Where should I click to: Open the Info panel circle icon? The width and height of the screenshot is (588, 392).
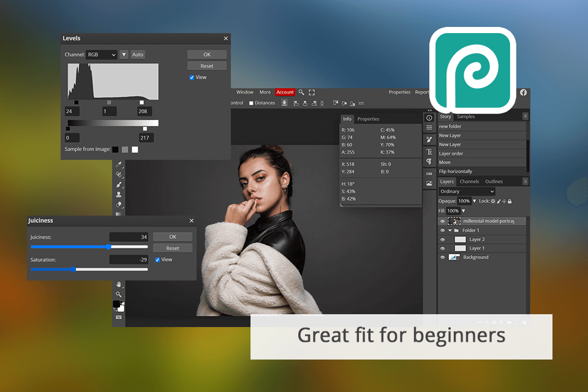click(x=429, y=118)
